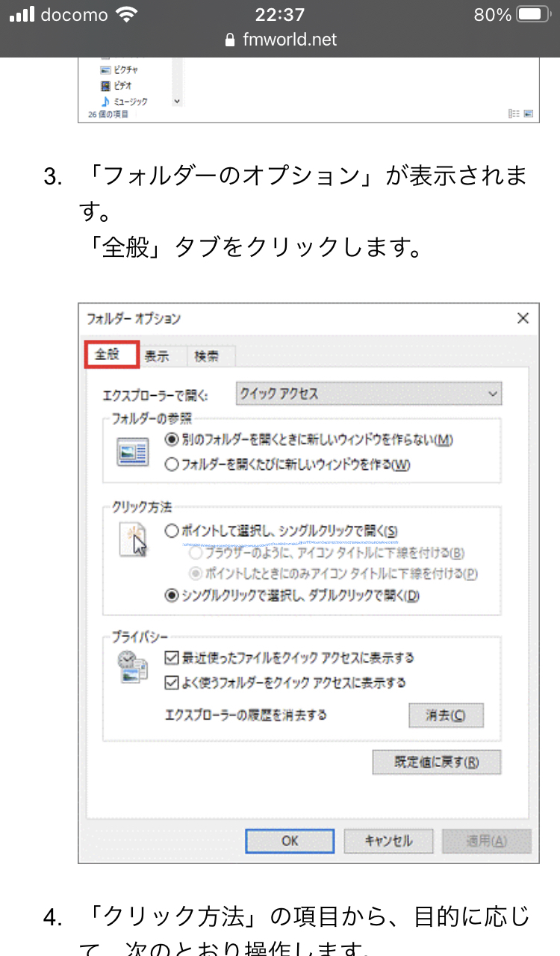
Task: Open the クイック アクセス dropdown
Action: pos(369,394)
